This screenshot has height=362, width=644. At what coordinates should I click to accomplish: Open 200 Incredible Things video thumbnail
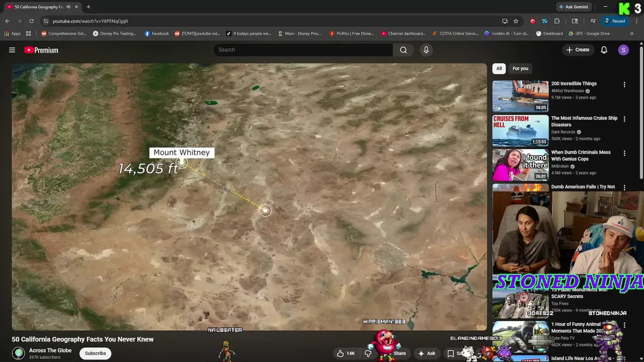[x=520, y=96]
